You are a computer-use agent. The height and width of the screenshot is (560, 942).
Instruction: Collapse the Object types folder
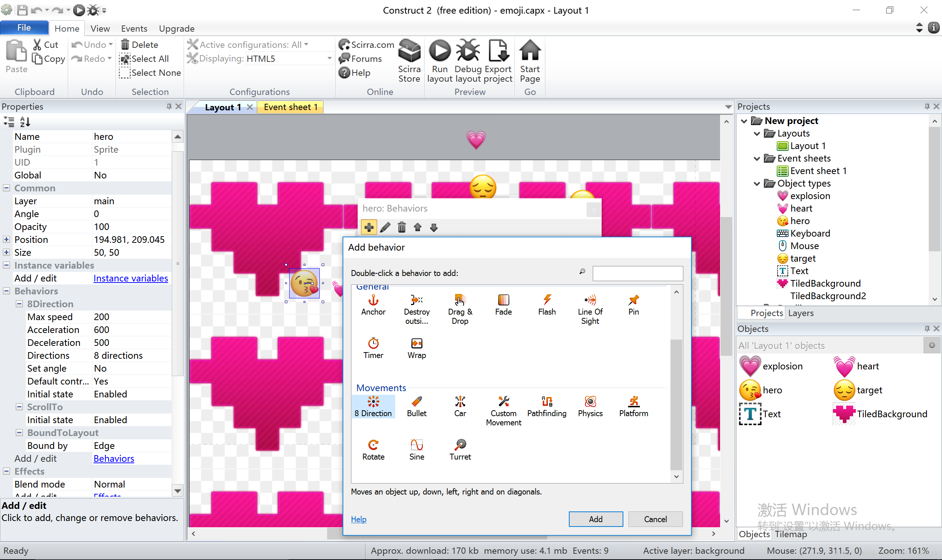pyautogui.click(x=757, y=183)
